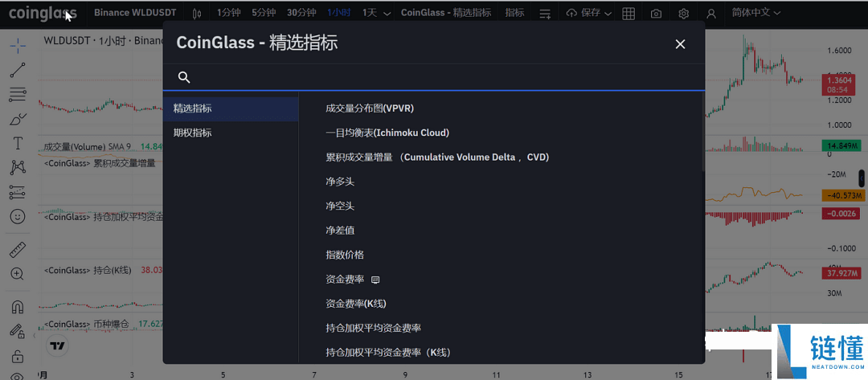Open CoinGlass - 精选指标 toolbar button
The image size is (868, 380).
(x=445, y=13)
